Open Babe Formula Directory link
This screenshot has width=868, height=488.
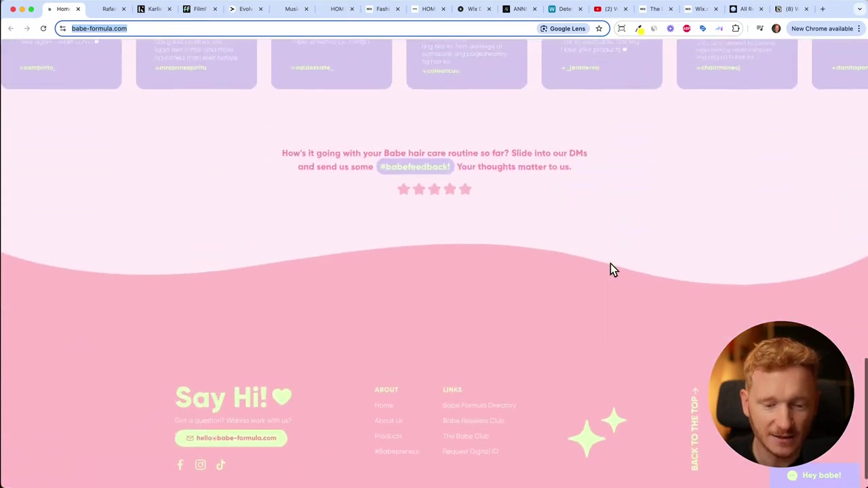click(479, 405)
